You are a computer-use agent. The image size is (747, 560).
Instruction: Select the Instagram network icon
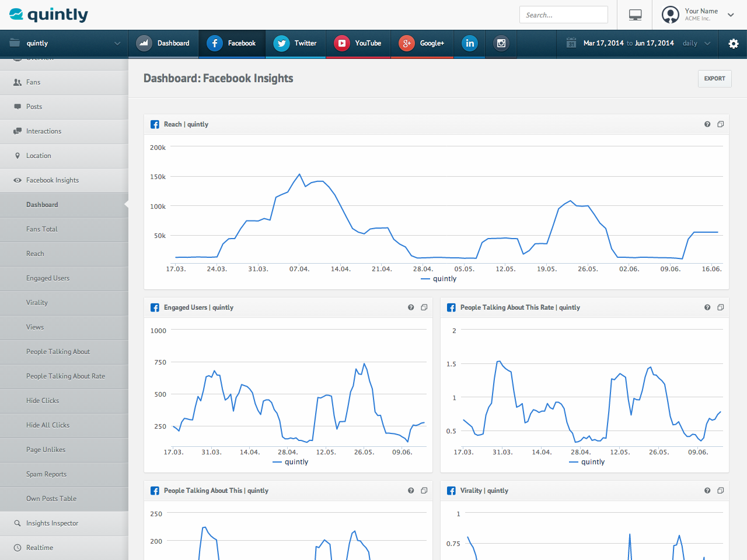tap(501, 43)
